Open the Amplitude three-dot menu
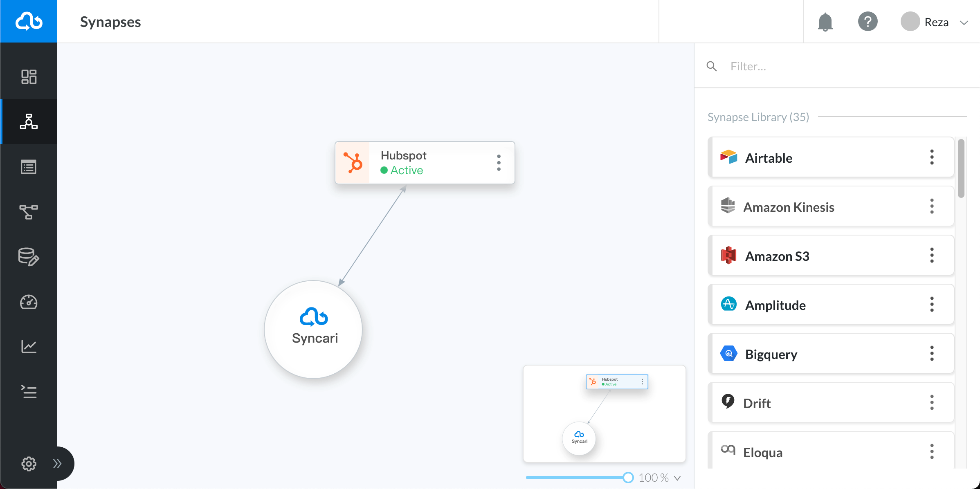 932,305
